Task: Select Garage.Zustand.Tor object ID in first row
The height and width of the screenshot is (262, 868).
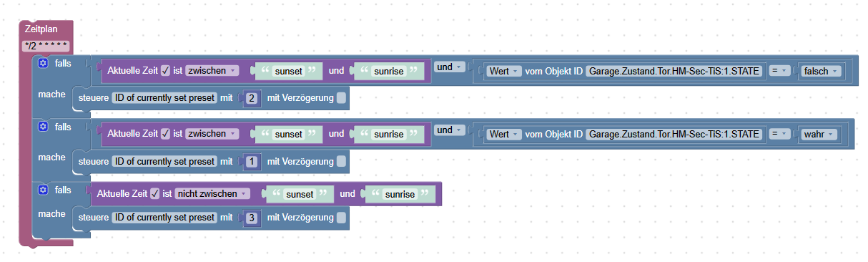Action: click(x=673, y=71)
